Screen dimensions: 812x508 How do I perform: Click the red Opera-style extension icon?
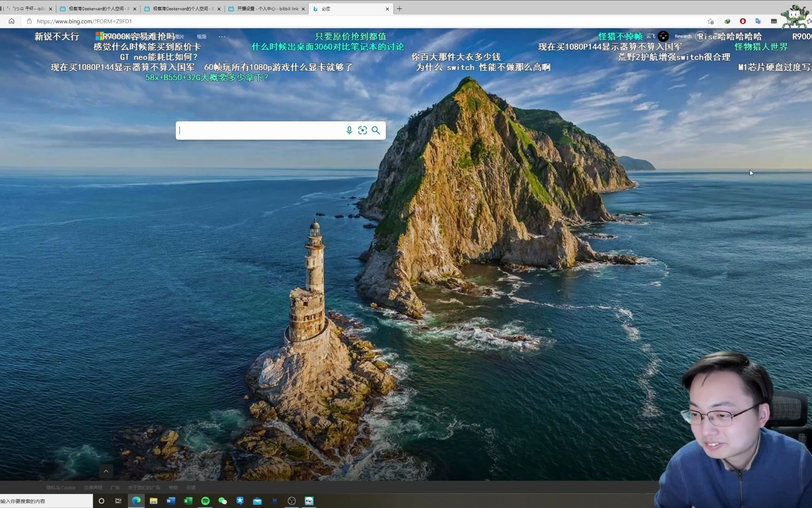tap(743, 21)
